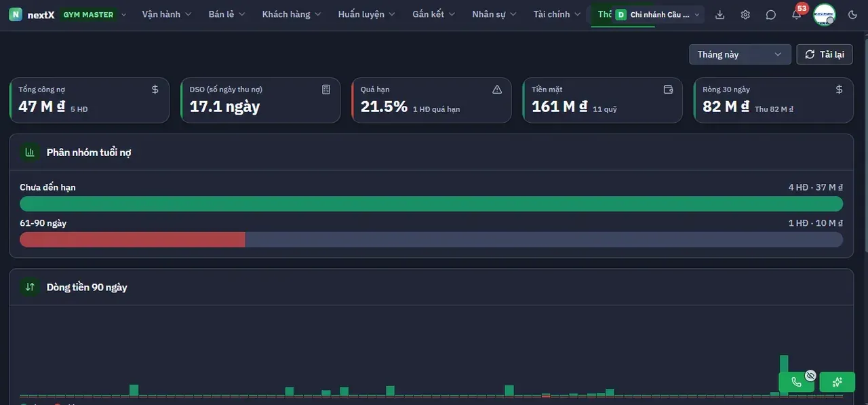Expand the Tài chính menu chevron
This screenshot has width=868, height=405.
point(577,14)
